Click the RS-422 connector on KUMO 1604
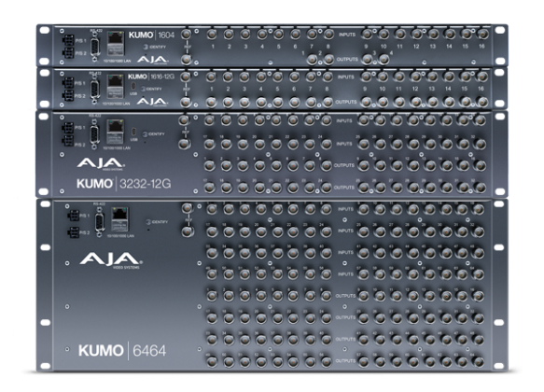The width and height of the screenshot is (544, 392). pyautogui.click(x=94, y=46)
